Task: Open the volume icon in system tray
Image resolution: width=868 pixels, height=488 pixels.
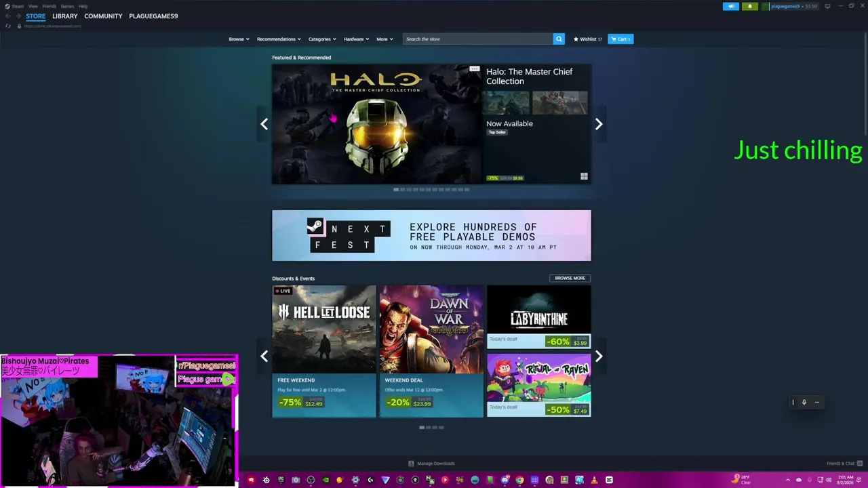Action: pyautogui.click(x=829, y=480)
